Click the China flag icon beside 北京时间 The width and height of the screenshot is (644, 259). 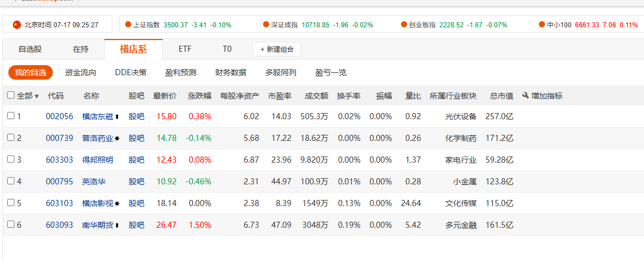tap(17, 25)
